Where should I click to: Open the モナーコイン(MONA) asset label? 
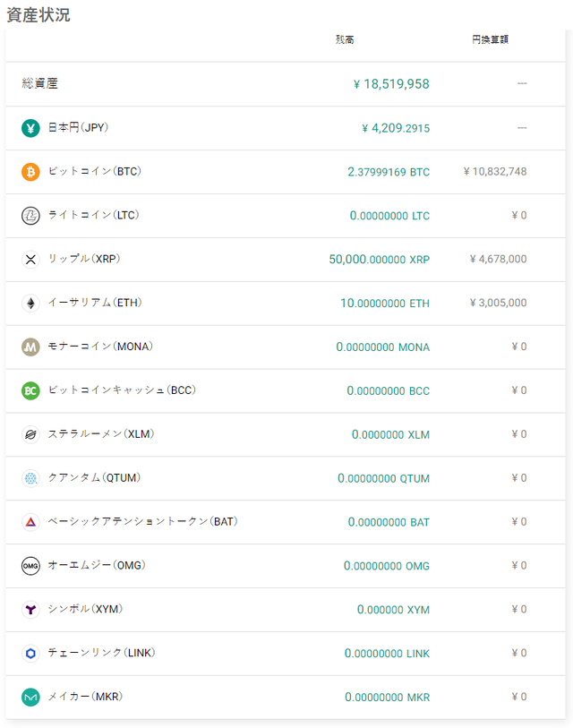click(100, 347)
